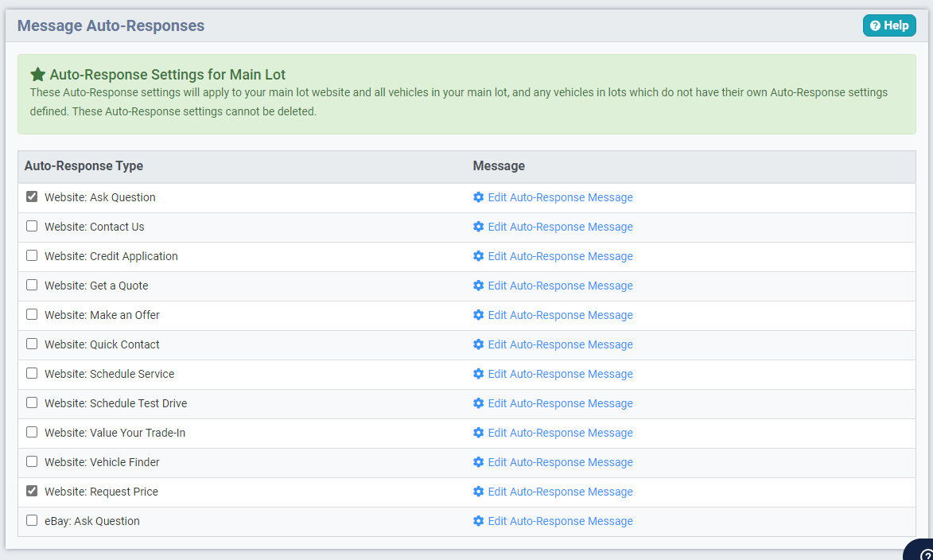Click the 'Website: Schedule Test Drive' label text
This screenshot has width=933, height=560.
[116, 403]
